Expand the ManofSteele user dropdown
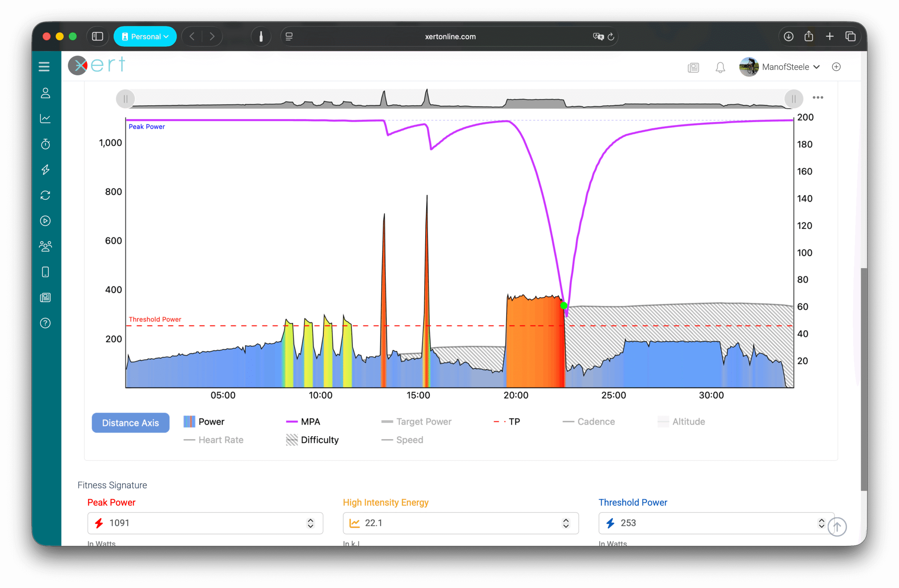Image resolution: width=899 pixels, height=588 pixels. (x=790, y=67)
